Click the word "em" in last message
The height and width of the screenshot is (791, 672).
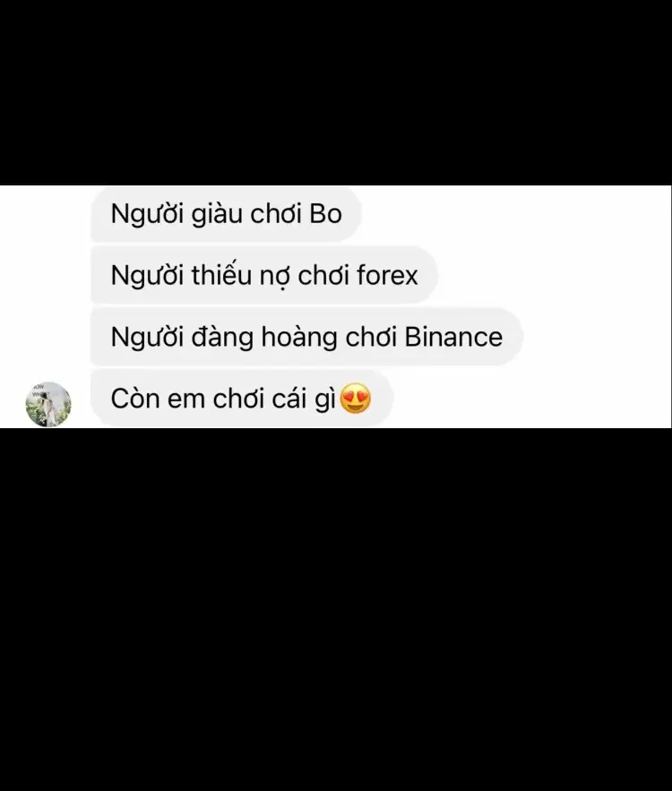pyautogui.click(x=185, y=400)
